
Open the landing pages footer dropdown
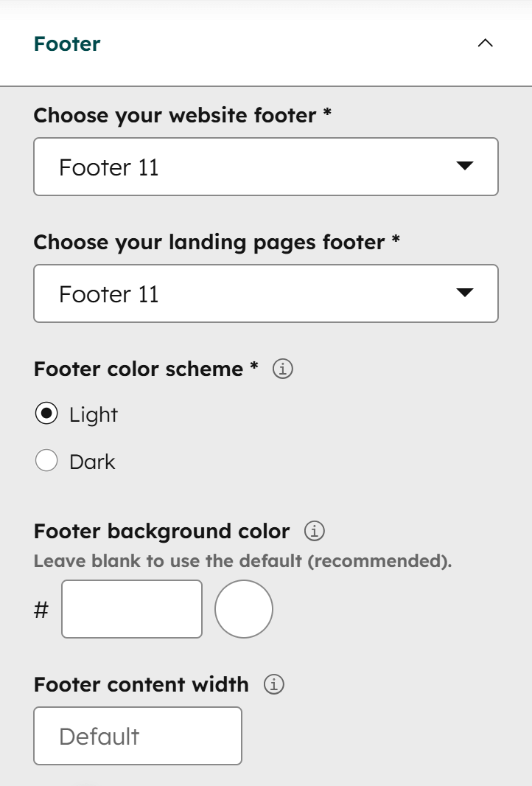265,293
